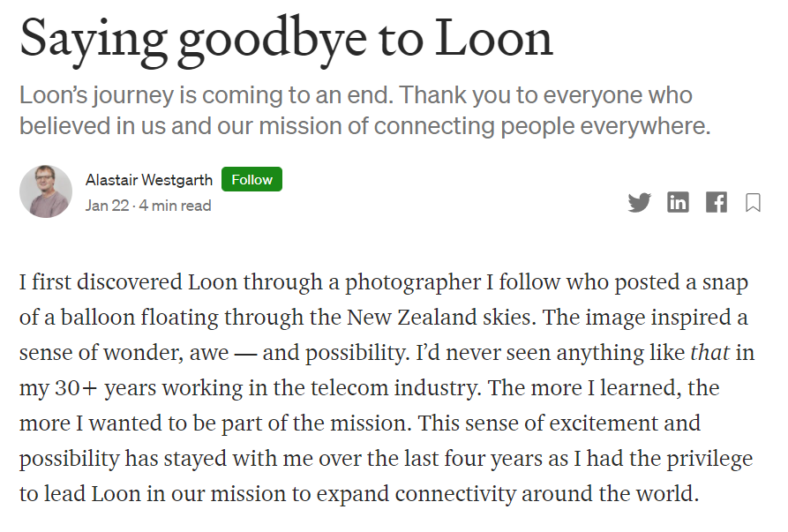
Task: Click "connecting people everywhere" in the subtitle
Action: click(x=543, y=126)
